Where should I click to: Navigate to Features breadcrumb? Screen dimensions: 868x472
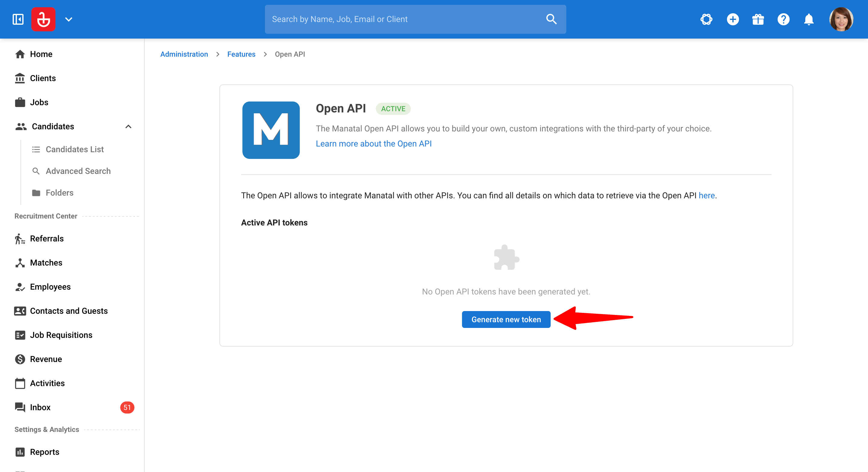pyautogui.click(x=241, y=54)
